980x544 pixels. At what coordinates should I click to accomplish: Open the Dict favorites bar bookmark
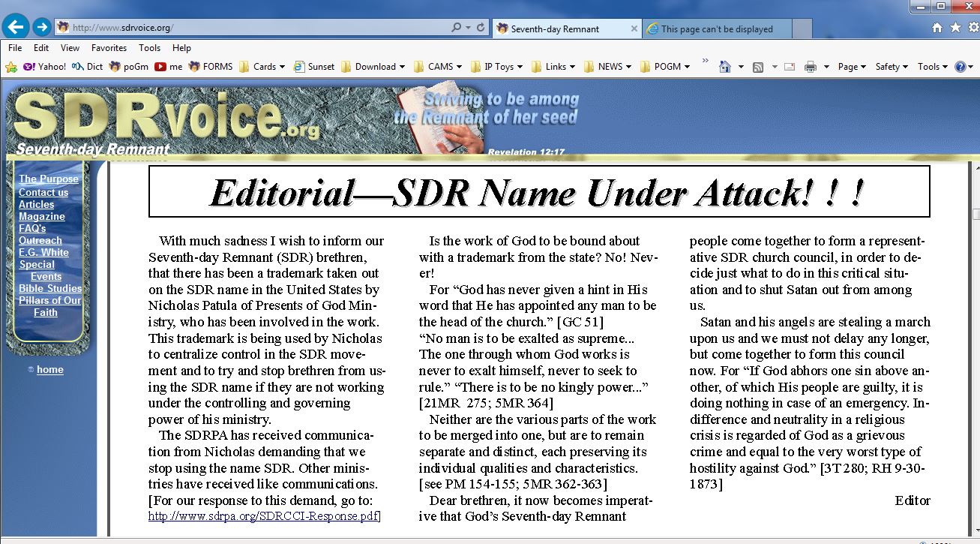(x=87, y=66)
